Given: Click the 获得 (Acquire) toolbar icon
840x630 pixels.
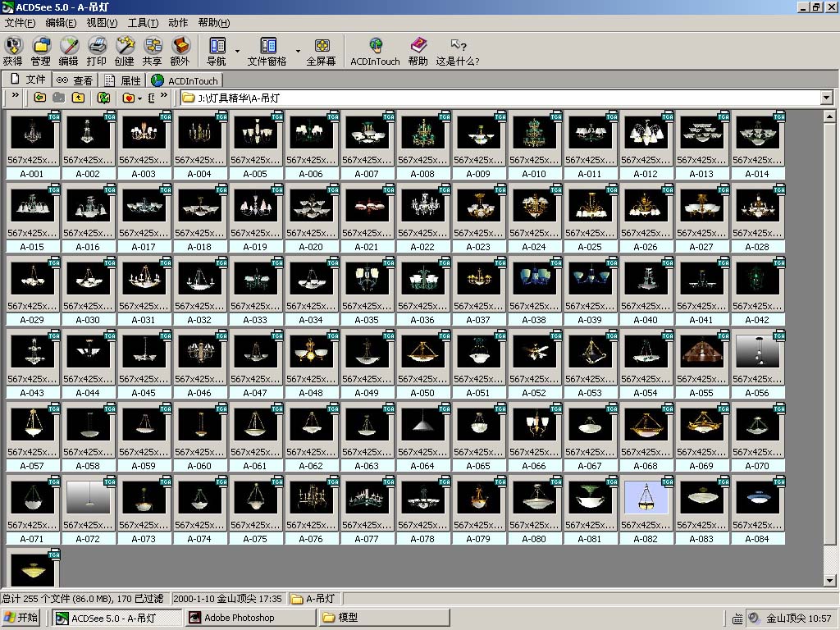Looking at the screenshot, I should pos(13,52).
